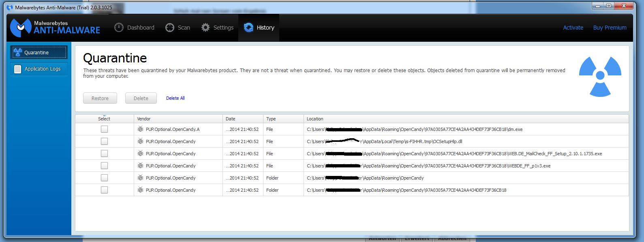Sort by the Vendor column header
Image resolution: width=644 pixels, height=242 pixels.
[x=178, y=119]
